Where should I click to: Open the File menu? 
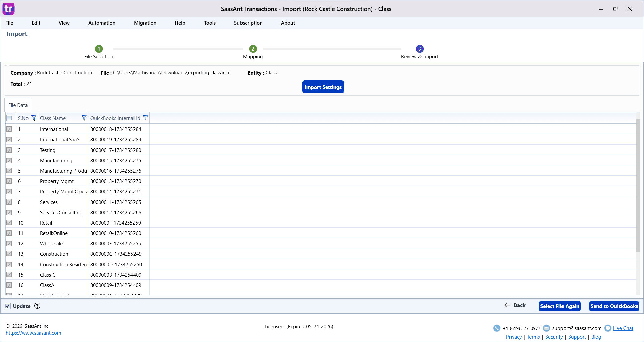[9, 23]
